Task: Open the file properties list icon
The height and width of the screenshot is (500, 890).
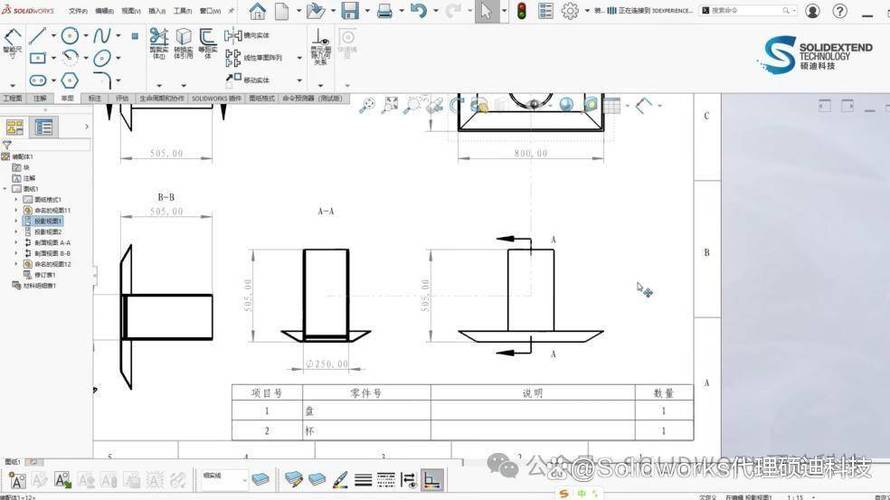Action: tap(545, 11)
